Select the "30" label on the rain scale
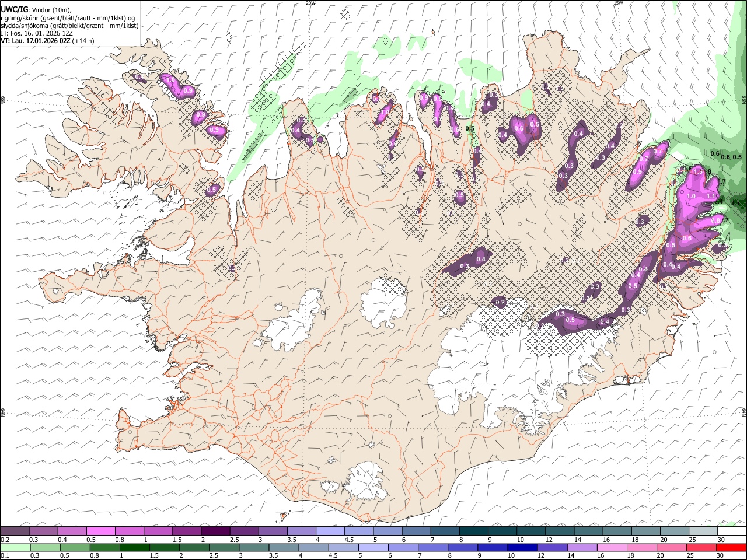This screenshot has height=560, width=747. (x=721, y=556)
